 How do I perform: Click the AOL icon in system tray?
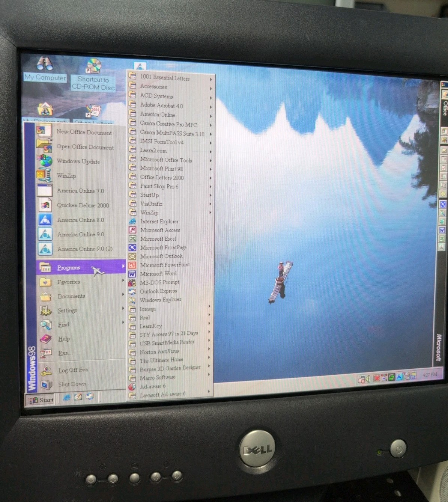tap(399, 377)
